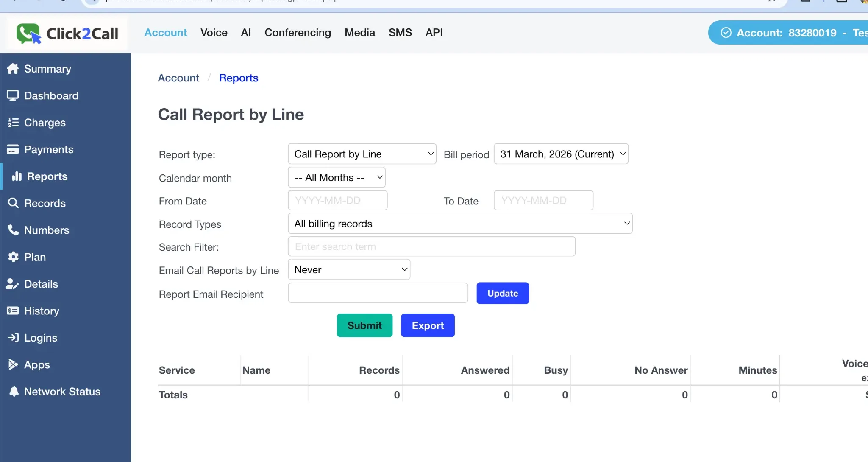Expand the Record Types dropdown
The width and height of the screenshot is (868, 462).
460,223
